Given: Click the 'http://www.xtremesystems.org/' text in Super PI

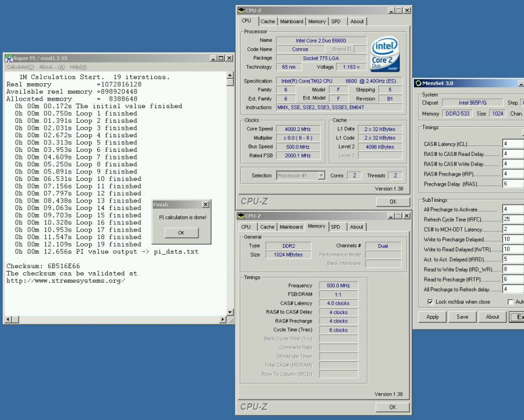Looking at the screenshot, I should pyautogui.click(x=66, y=281).
